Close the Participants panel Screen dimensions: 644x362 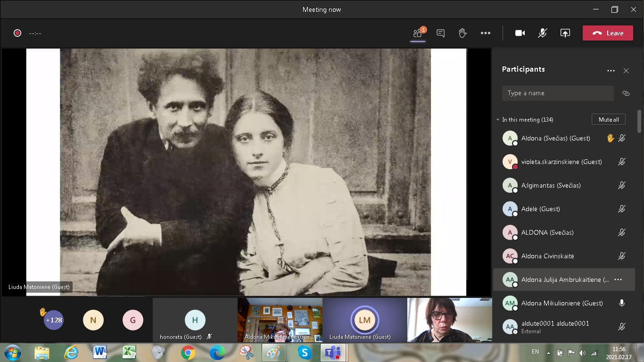pos(626,71)
